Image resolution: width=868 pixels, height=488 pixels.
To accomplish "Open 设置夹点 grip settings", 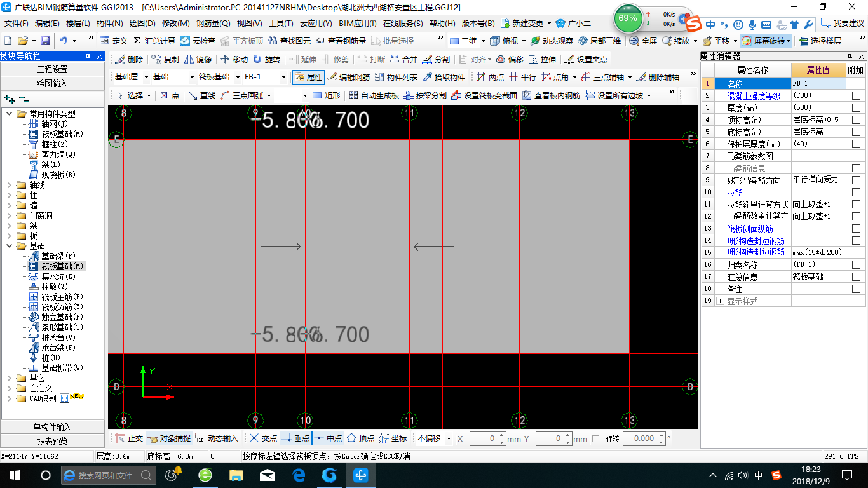I will coord(586,59).
